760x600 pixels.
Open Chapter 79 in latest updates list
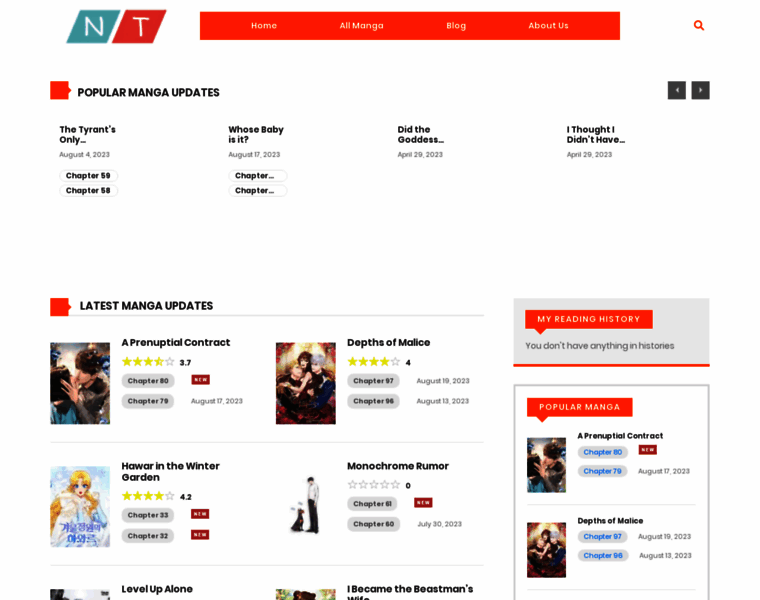pos(148,401)
